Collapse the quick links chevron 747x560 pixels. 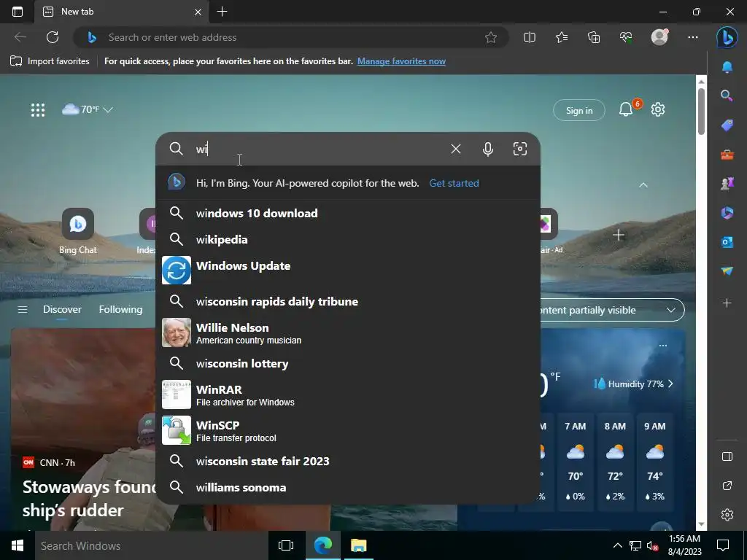[x=643, y=184]
